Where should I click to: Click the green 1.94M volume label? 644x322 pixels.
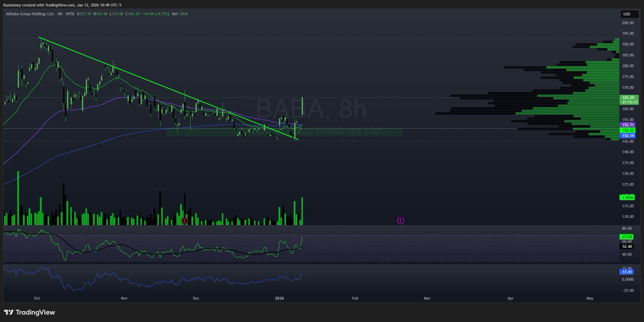point(627,197)
